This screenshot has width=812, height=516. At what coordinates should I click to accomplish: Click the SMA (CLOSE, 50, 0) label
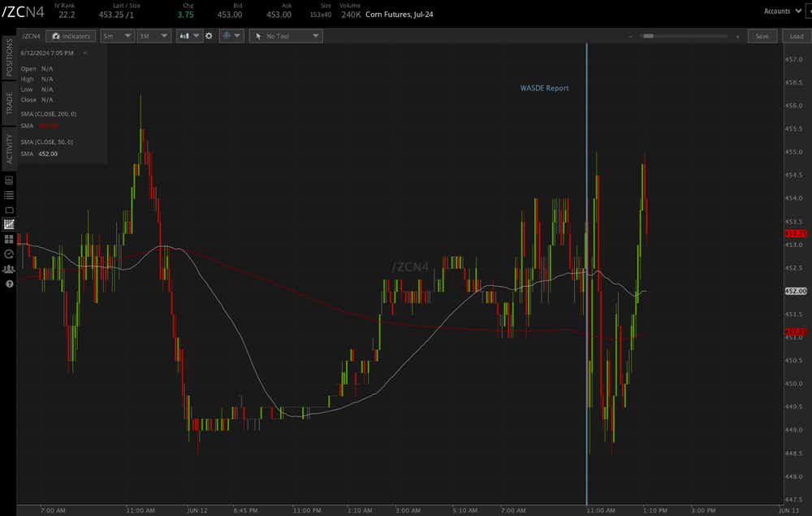pyautogui.click(x=46, y=142)
